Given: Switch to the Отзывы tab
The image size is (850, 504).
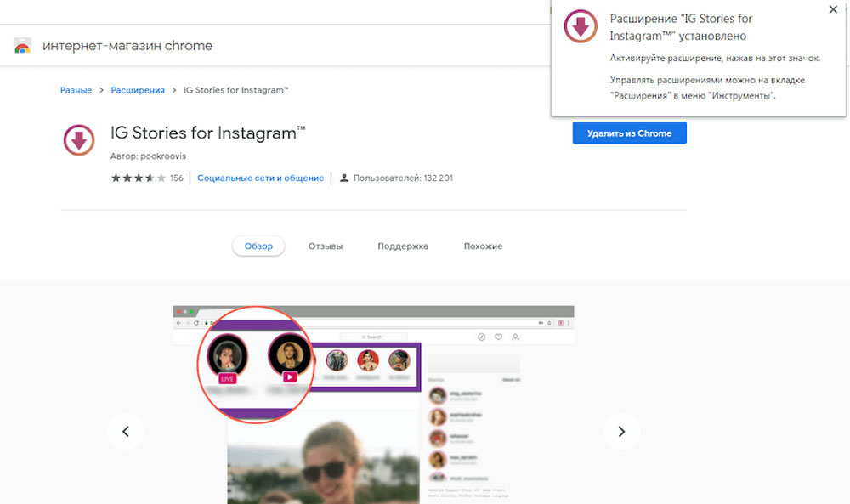Looking at the screenshot, I should pos(326,246).
